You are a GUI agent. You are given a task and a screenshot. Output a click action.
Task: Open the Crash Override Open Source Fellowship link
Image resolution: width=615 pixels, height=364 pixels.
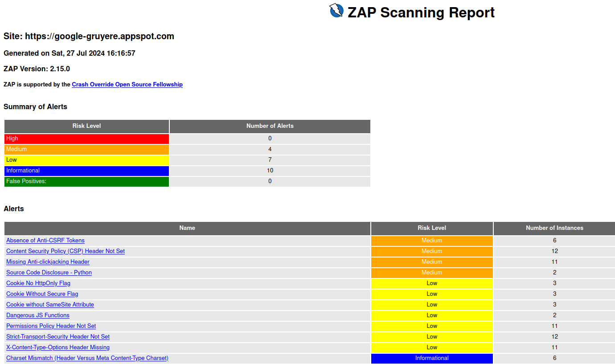(127, 84)
